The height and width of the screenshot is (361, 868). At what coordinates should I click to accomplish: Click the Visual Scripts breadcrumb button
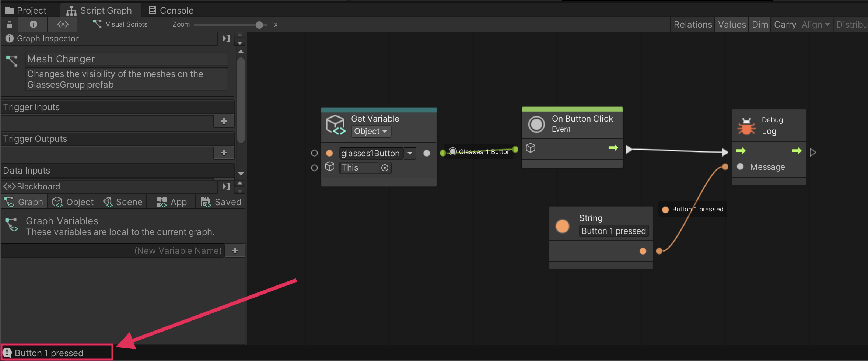[x=120, y=25]
